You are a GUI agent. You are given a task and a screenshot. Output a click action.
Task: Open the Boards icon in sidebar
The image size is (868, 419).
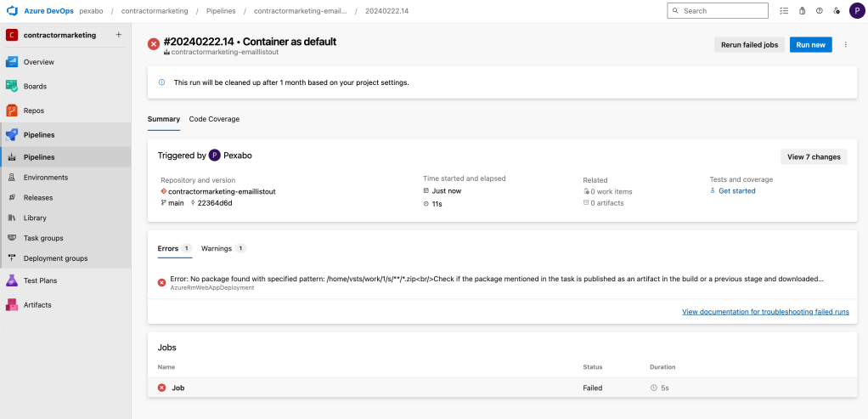(12, 87)
